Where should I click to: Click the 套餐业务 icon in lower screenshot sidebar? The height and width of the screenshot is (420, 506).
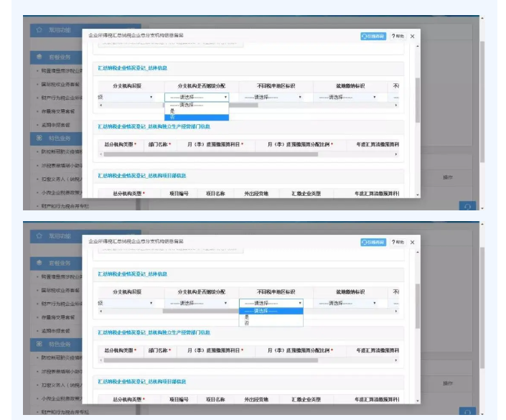[x=39, y=263]
